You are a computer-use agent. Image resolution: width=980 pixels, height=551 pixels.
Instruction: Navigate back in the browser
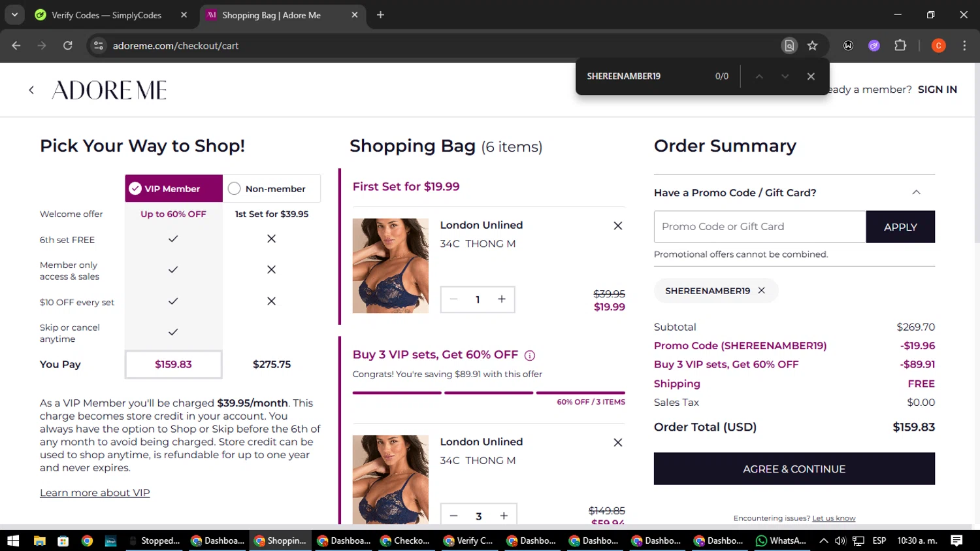16,46
